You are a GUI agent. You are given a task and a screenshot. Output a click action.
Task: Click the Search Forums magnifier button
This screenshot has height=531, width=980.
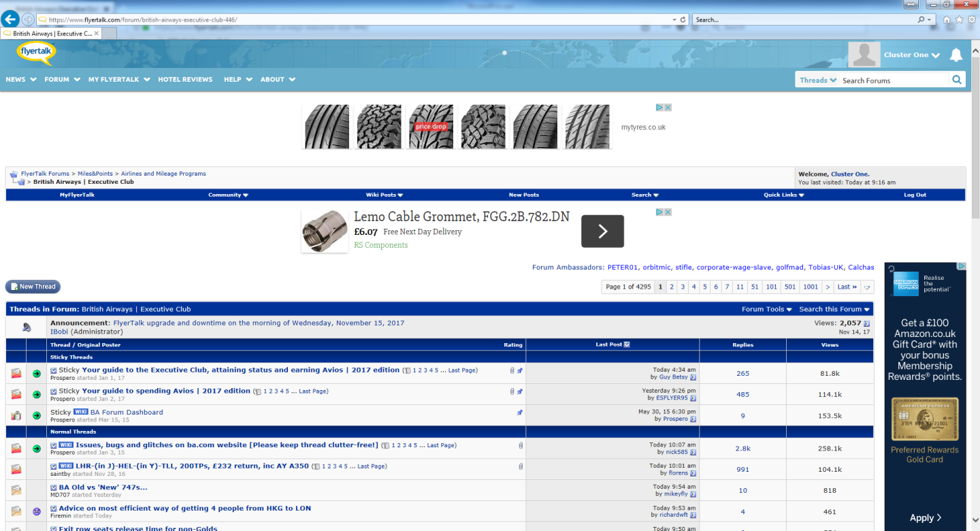(x=957, y=80)
